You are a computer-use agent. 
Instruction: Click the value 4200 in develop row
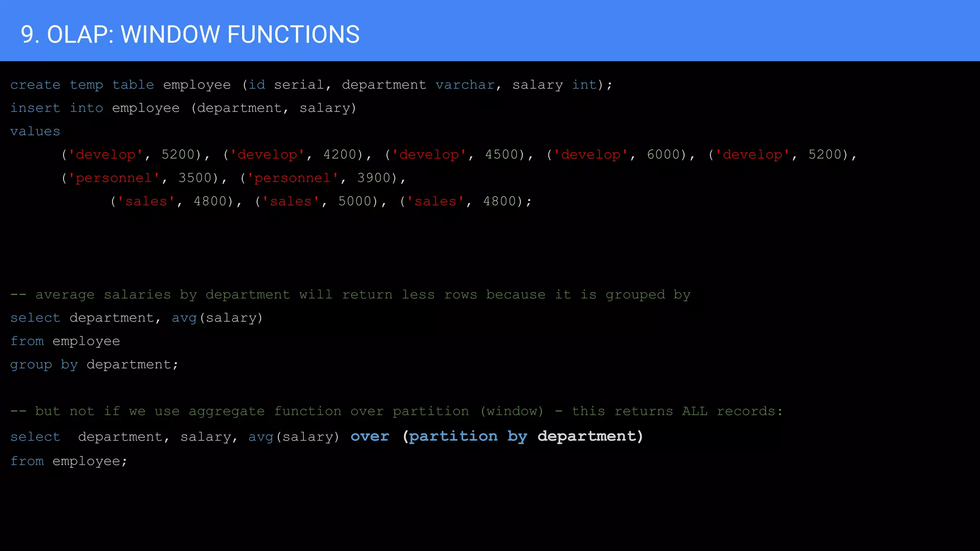(x=340, y=154)
